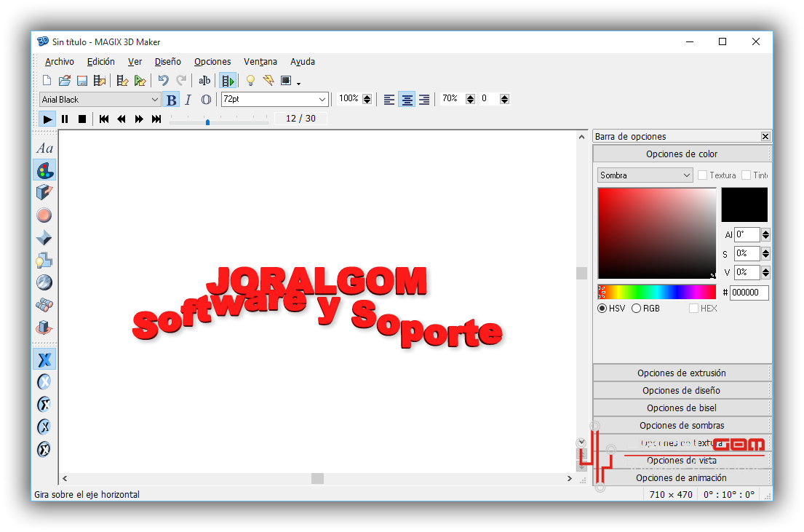Select the shadow star tool

point(44,237)
